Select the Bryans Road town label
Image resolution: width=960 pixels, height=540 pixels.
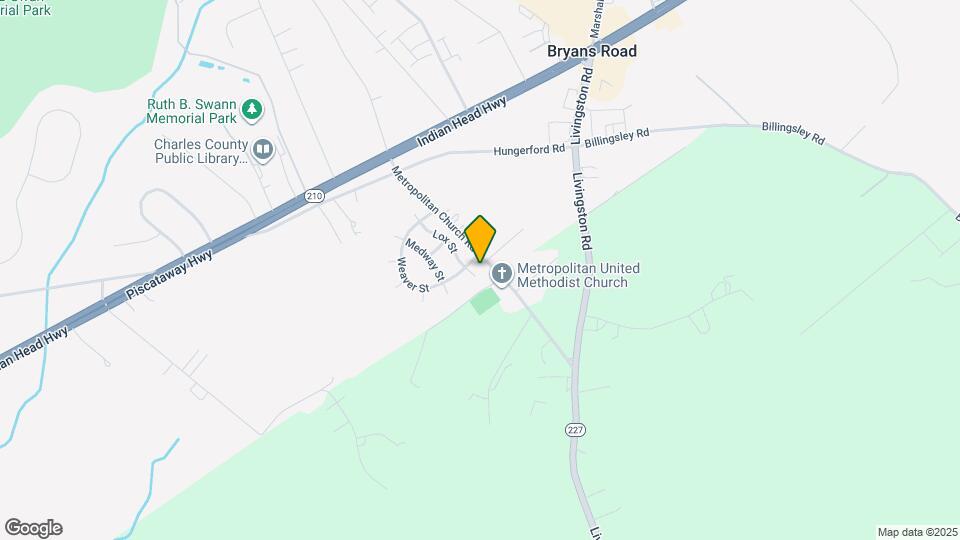coord(591,51)
